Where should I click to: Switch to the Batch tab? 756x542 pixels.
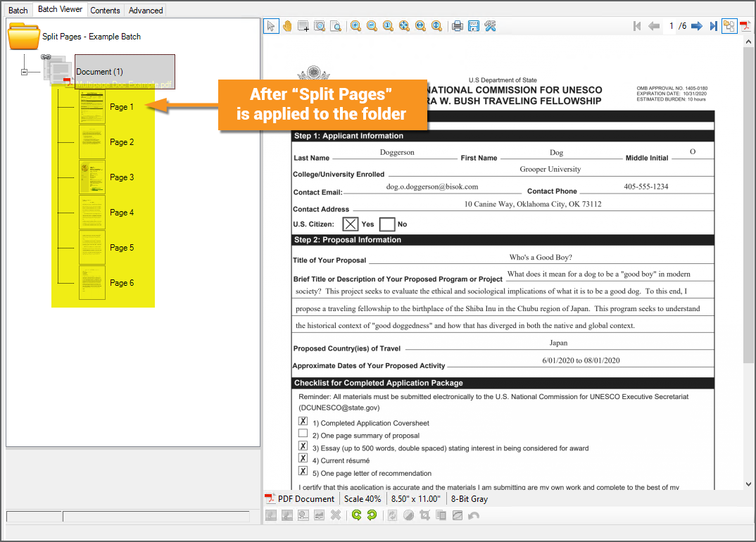point(18,10)
